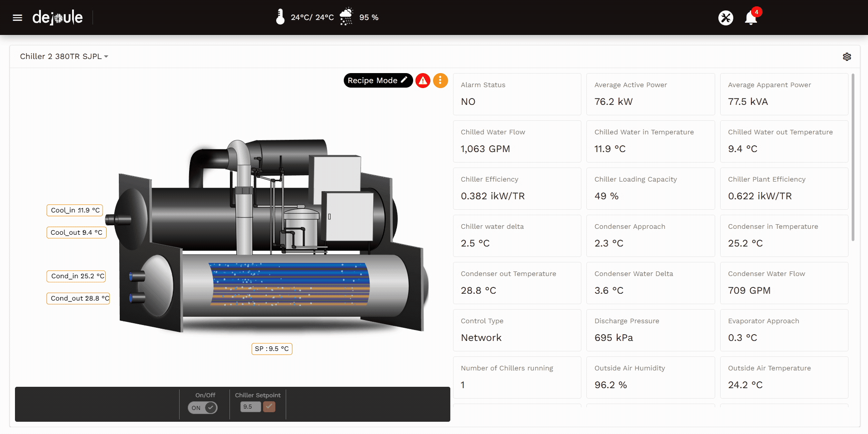
Task: Select the Condenser Water Delta card
Action: pyautogui.click(x=651, y=283)
